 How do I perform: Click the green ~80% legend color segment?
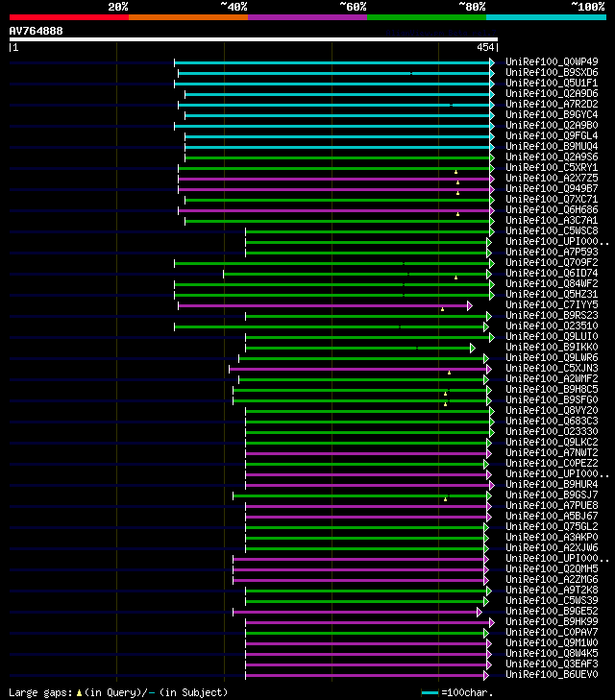427,17
